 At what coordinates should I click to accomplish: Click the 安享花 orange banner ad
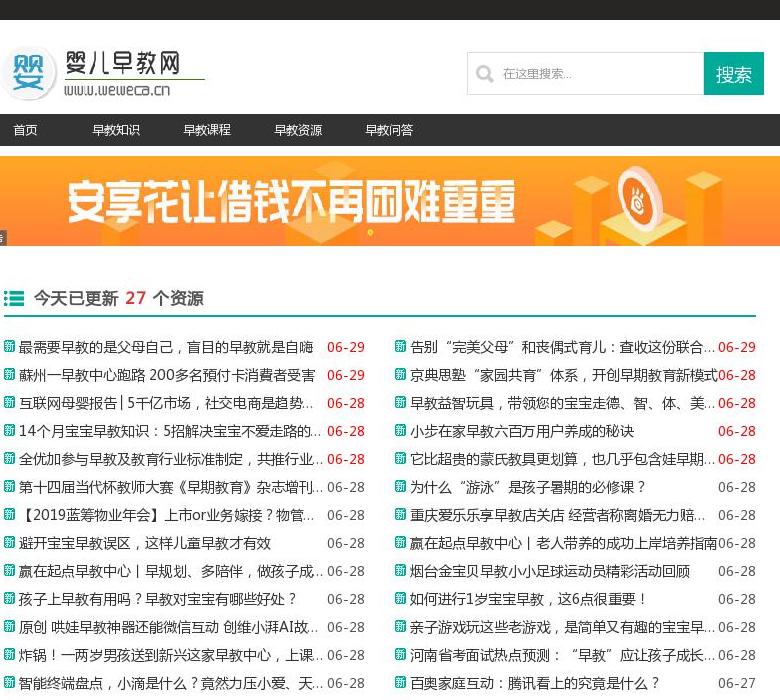(x=390, y=201)
